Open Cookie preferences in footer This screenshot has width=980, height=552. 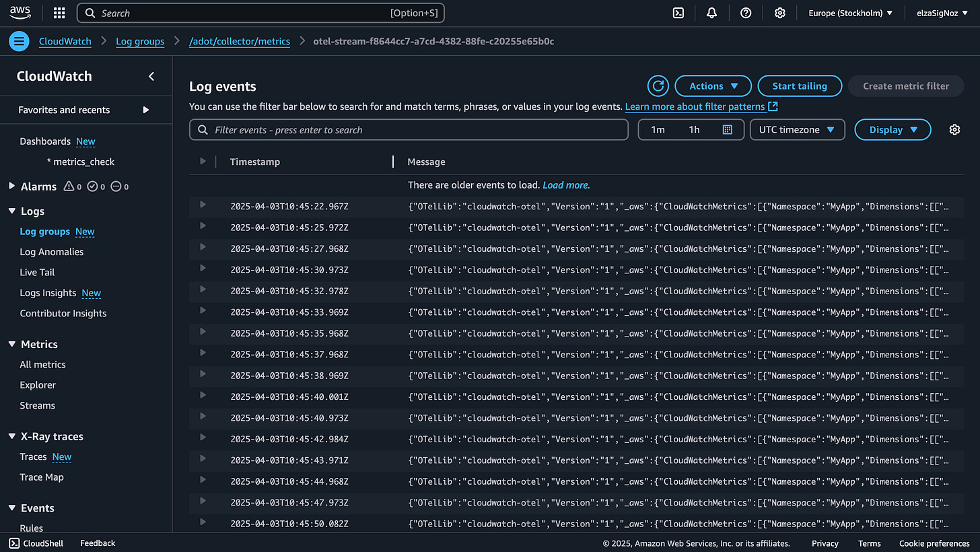coord(934,543)
